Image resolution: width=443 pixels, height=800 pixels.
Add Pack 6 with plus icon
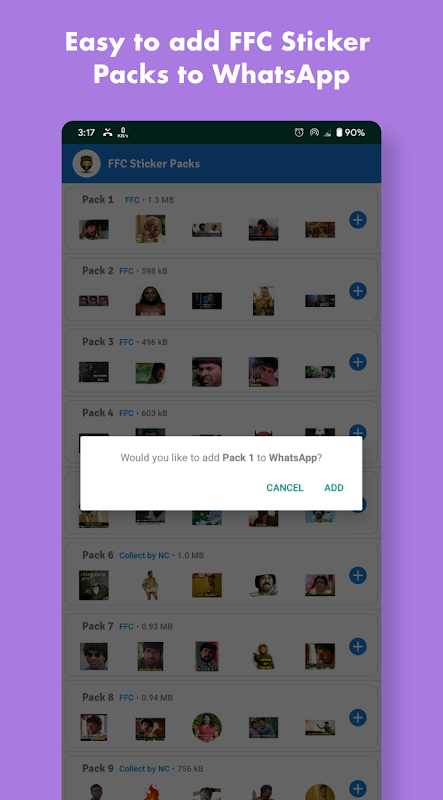[x=358, y=576]
